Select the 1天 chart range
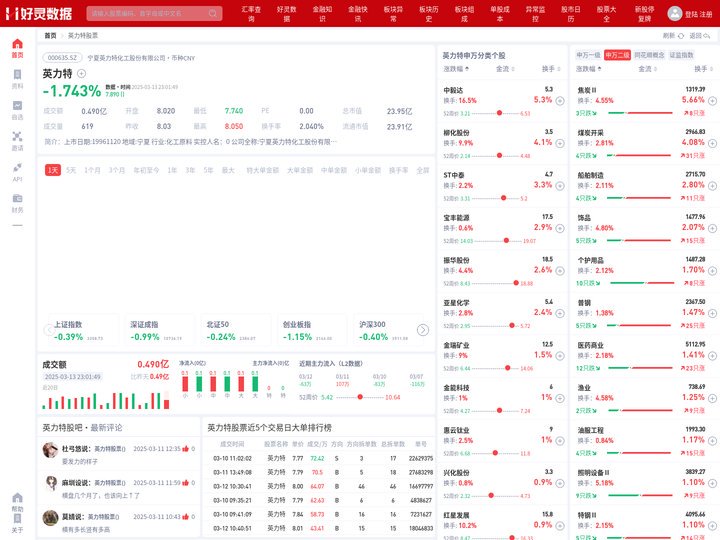Screen dimensions: 720x540 53,170
